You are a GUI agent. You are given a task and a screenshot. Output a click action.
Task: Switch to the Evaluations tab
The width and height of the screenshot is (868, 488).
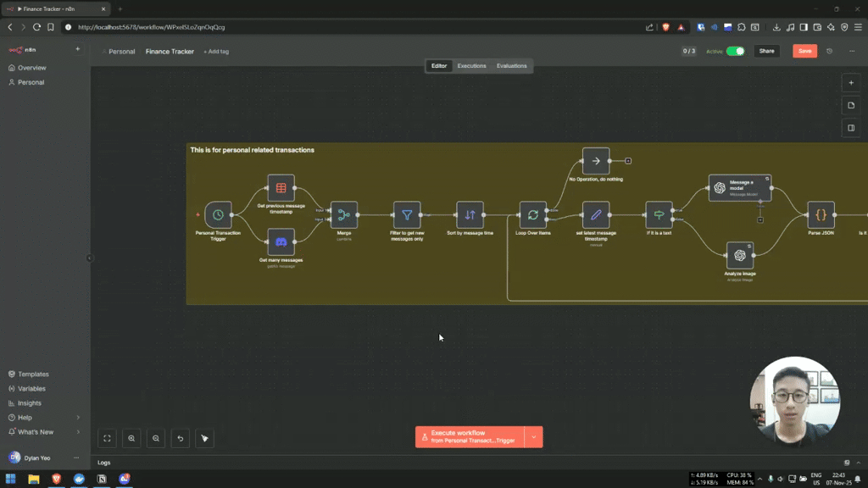click(511, 65)
